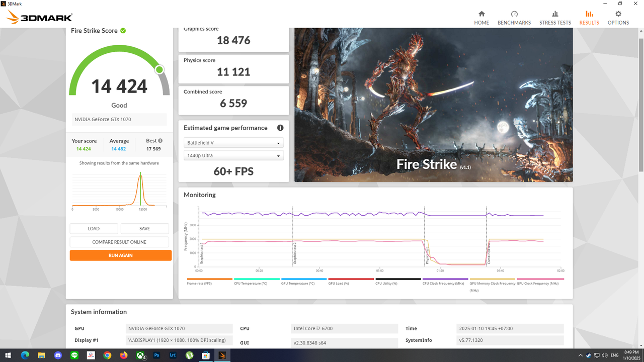
Task: Open the Stress Tests section
Action: tap(555, 17)
